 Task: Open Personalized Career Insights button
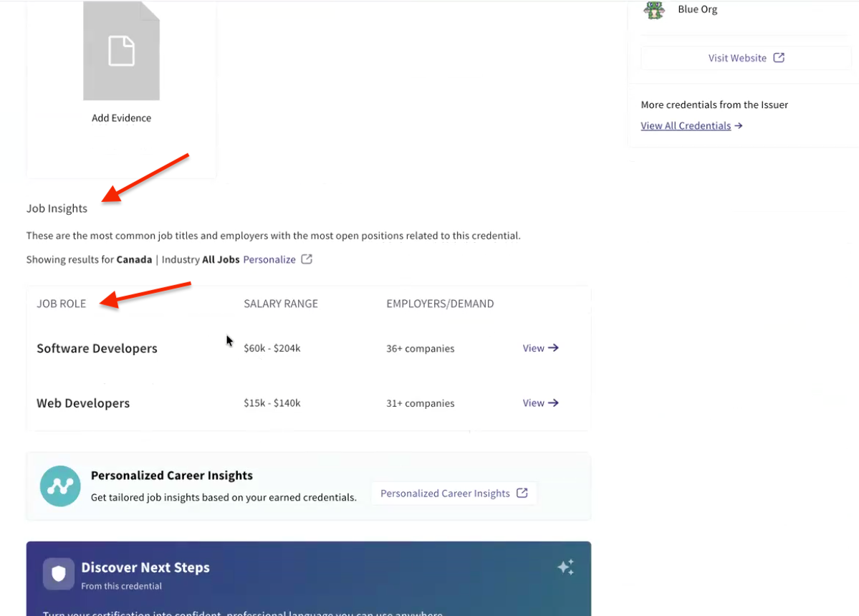[x=454, y=494]
